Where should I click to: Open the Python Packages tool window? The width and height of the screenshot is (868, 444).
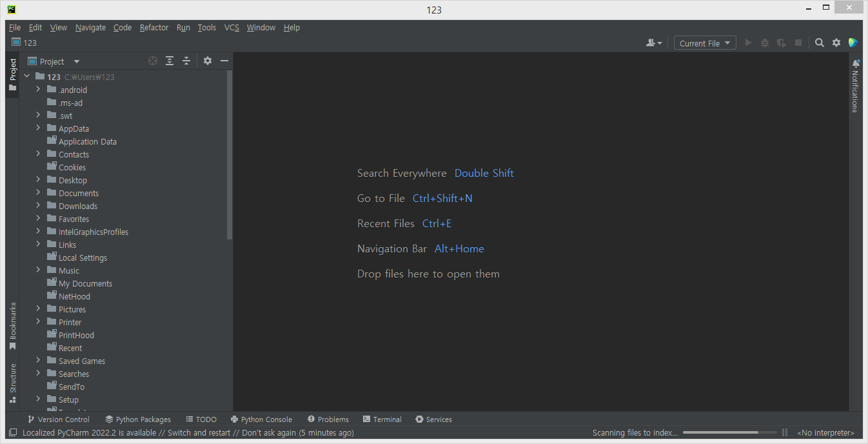tap(138, 419)
